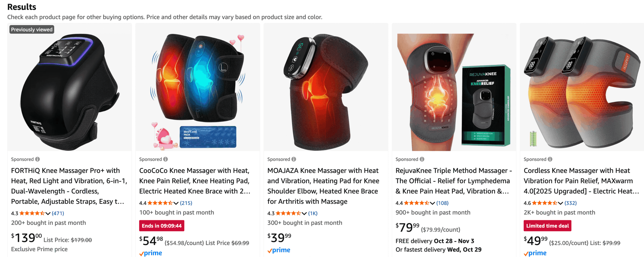Click the star rating of the RejuvaKnee massager
This screenshot has height=257, width=644.
[417, 203]
